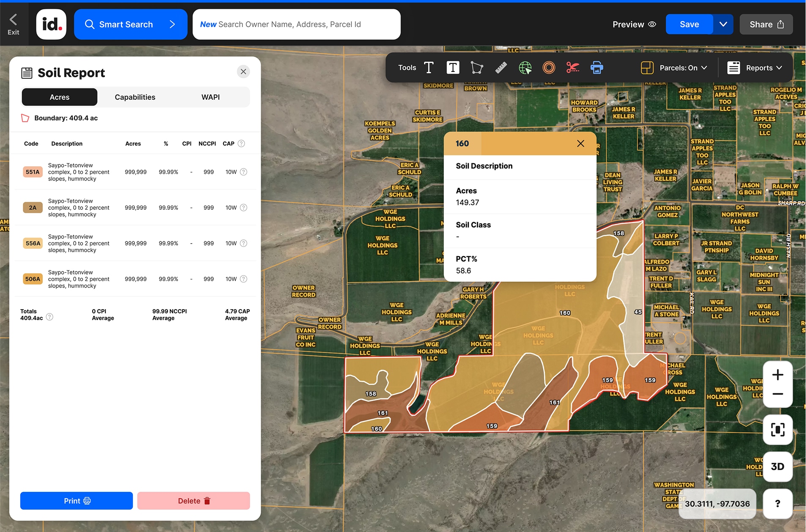Toggle 3D map view
Viewport: 806px width, 532px height.
click(778, 467)
